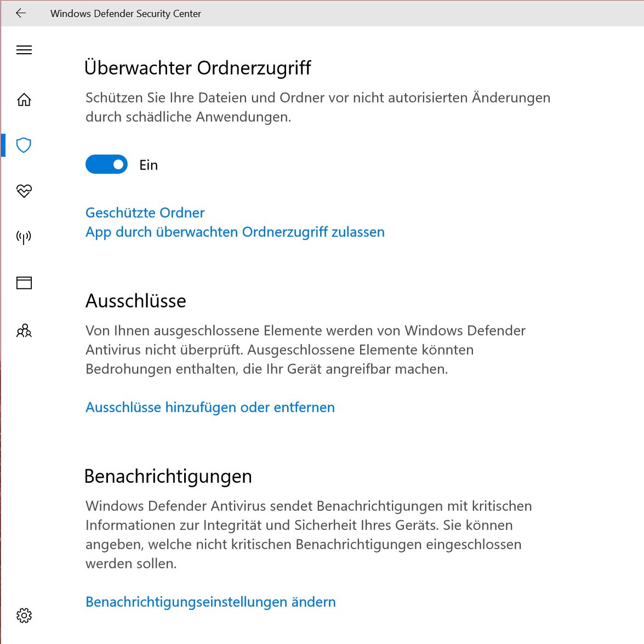Open Device performance & health heart icon
This screenshot has height=644, width=644.
coord(24,191)
